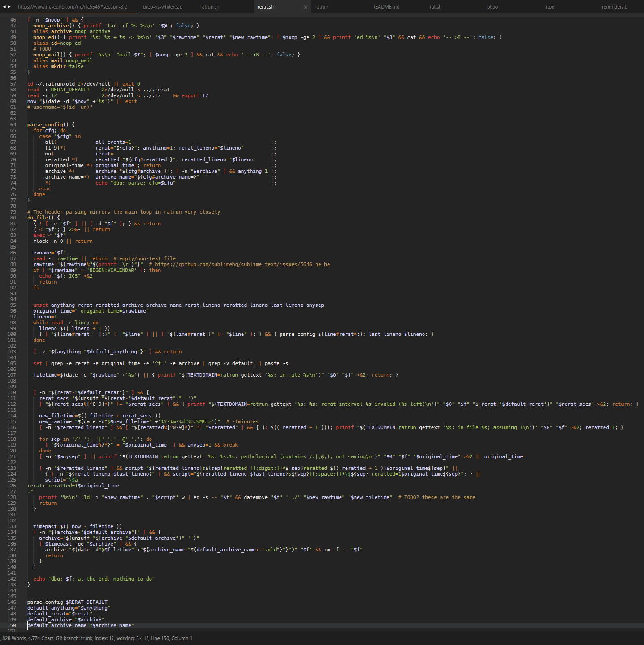Switch to the rfc5545 section-3.2 tab
Screen dimensions: 644x645
72,7
